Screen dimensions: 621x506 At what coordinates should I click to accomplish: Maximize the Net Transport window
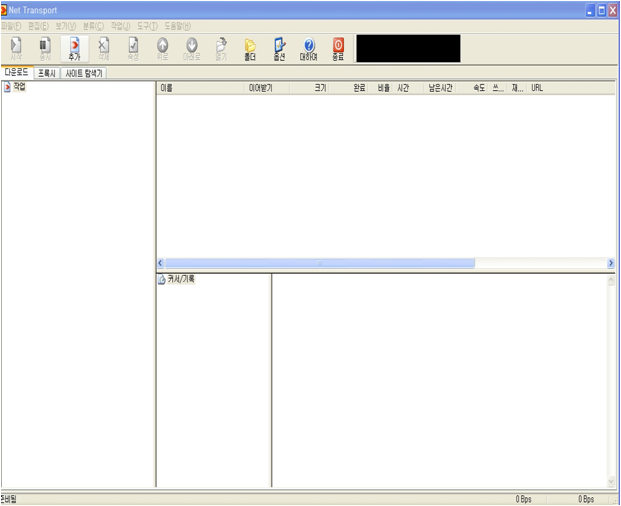pos(601,11)
